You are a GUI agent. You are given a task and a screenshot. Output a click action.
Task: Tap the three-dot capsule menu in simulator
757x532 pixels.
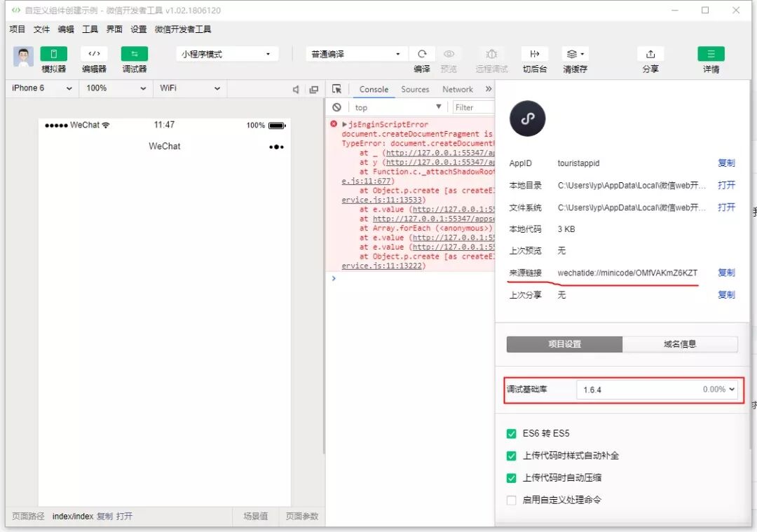[276, 146]
